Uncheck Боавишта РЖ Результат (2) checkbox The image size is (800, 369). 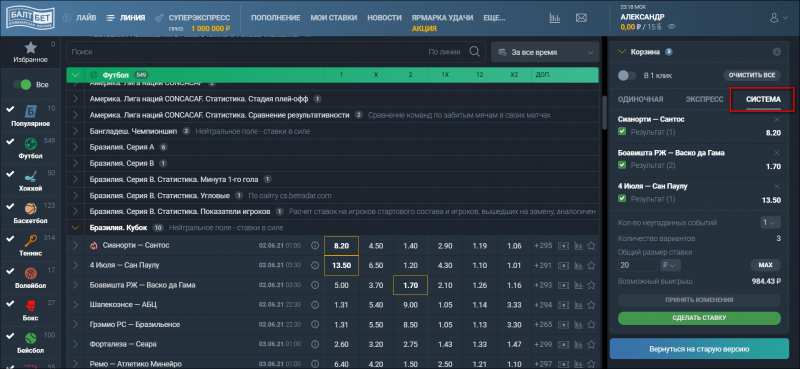pyautogui.click(x=621, y=165)
